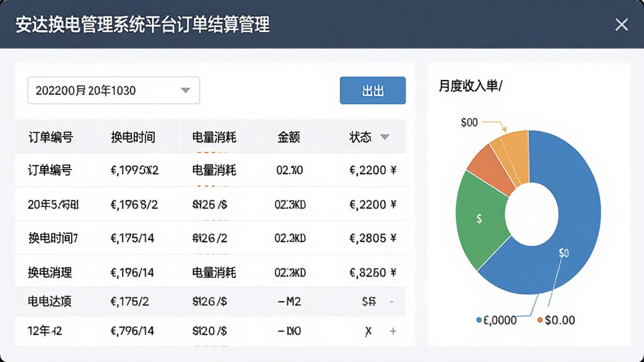Expand the 状态 column filter arrow
Screen dimensions: 644x362
coord(385,137)
